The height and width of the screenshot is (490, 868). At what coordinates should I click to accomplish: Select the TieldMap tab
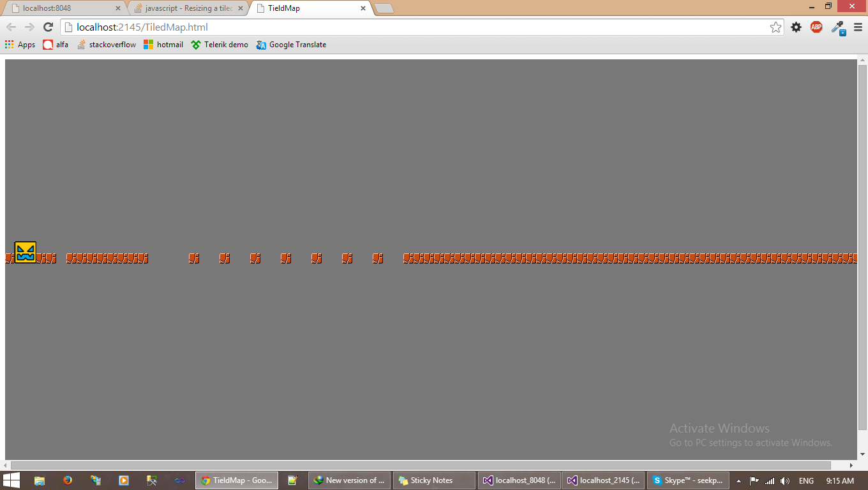pos(310,8)
